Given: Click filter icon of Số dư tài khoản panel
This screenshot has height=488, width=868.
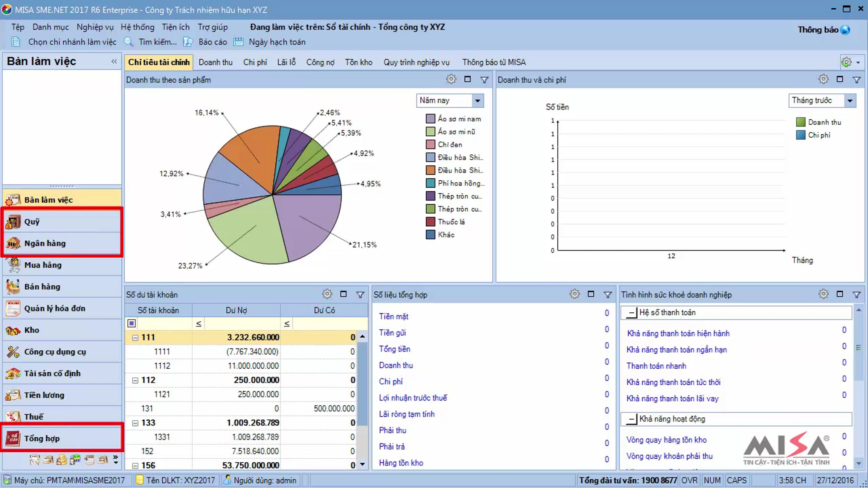Looking at the screenshot, I should pos(360,295).
